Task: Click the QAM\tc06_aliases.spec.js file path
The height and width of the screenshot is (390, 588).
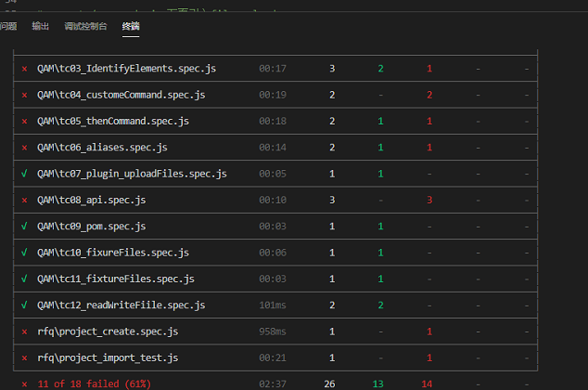Action: point(102,148)
